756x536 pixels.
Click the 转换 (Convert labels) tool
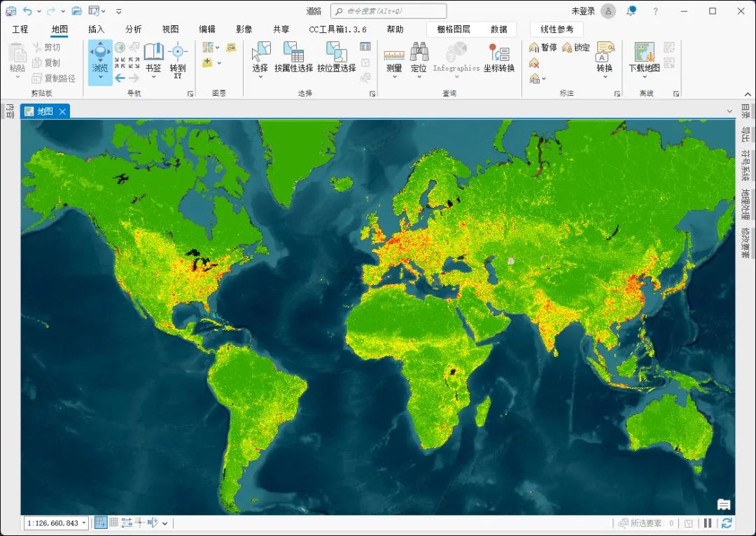[605, 59]
